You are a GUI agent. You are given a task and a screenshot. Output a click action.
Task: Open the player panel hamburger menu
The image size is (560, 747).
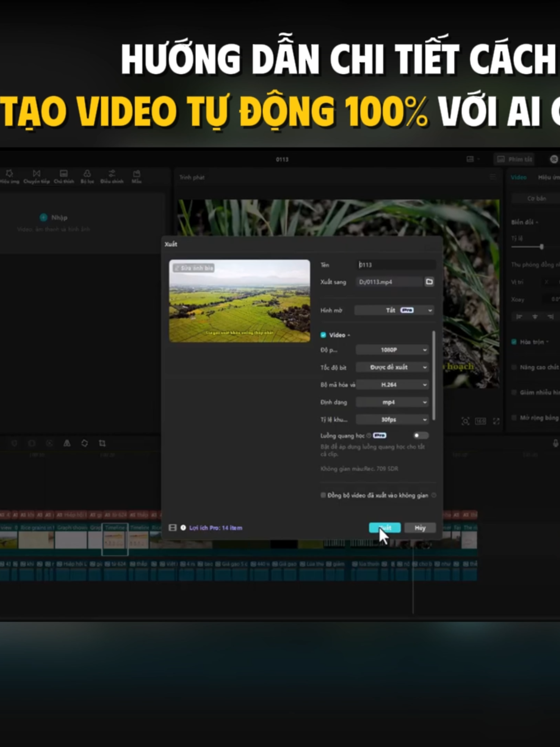(493, 177)
